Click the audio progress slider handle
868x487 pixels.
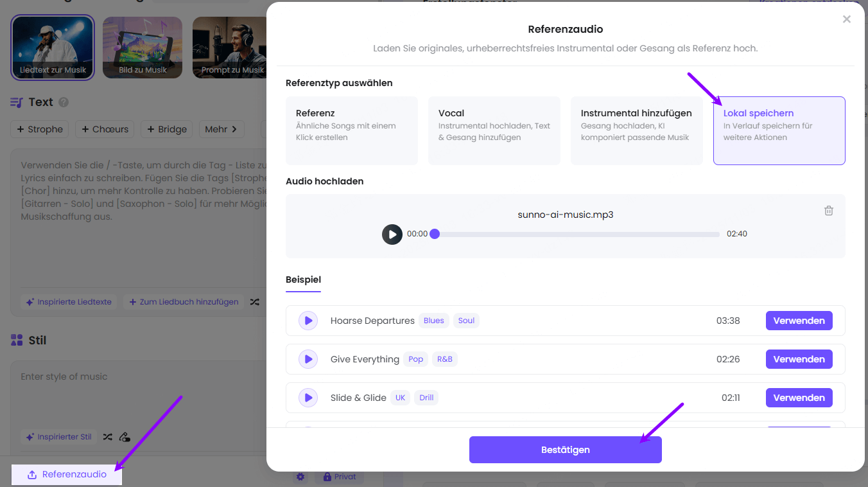tap(435, 234)
